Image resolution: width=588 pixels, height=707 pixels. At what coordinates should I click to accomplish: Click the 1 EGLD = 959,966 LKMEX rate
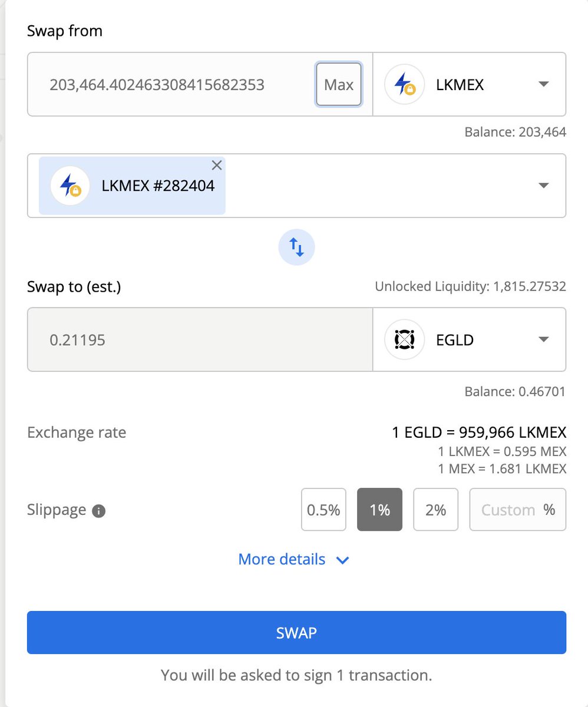pyautogui.click(x=479, y=433)
